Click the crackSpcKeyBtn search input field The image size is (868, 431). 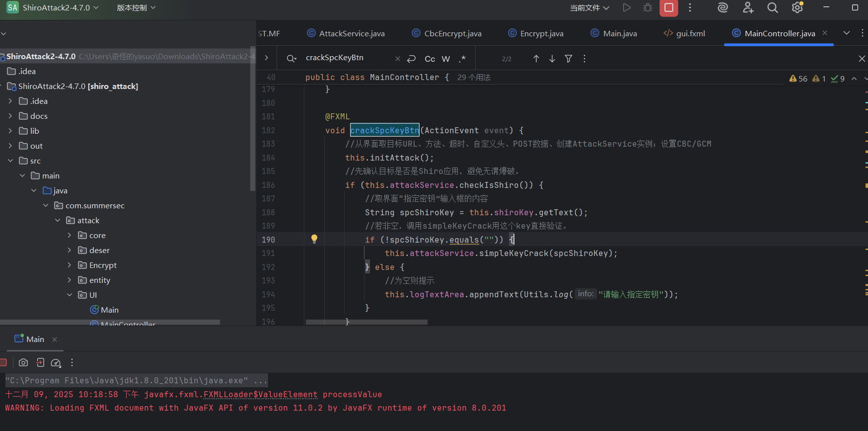[x=348, y=58]
